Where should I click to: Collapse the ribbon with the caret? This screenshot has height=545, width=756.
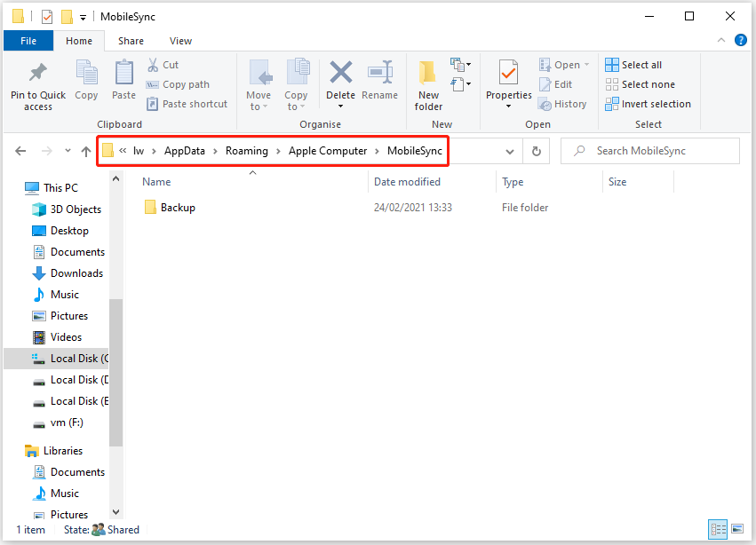(x=721, y=40)
